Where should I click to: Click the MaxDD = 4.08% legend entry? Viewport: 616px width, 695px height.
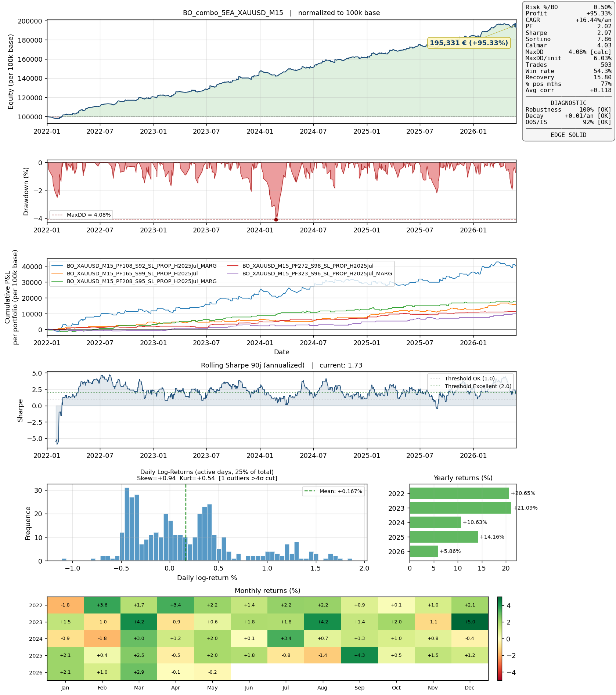(x=81, y=215)
